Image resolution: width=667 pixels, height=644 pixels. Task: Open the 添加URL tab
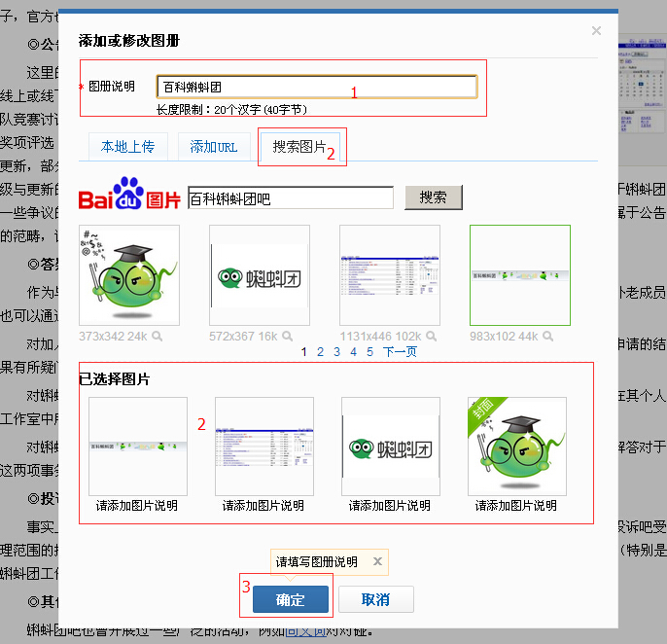(213, 147)
